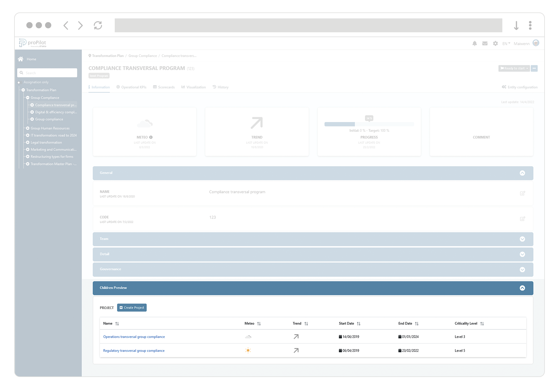
Task: Toggle the Assignation only switch
Action: pos(19,82)
